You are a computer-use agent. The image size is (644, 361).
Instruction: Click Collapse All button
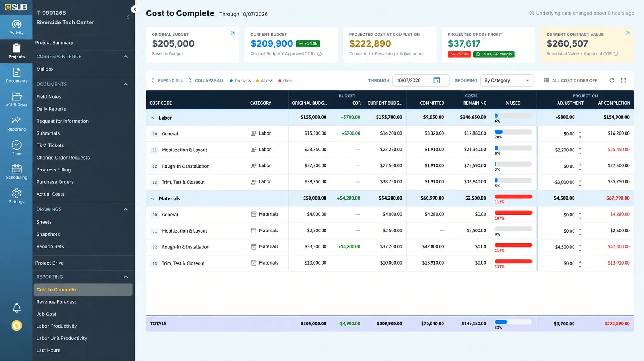206,80
